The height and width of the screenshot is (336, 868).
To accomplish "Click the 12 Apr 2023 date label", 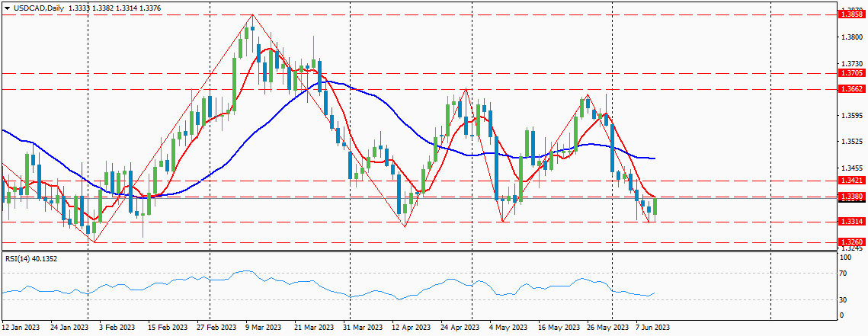I will pos(413,327).
